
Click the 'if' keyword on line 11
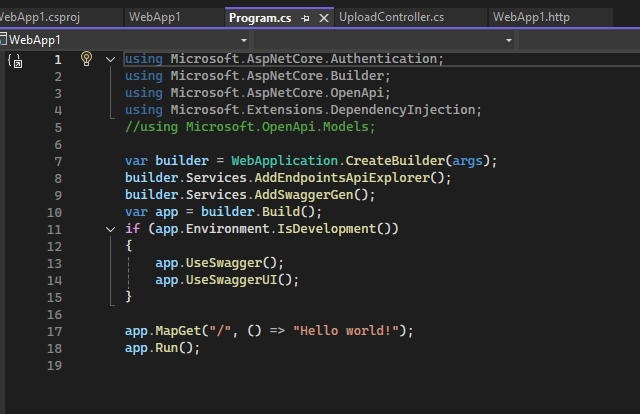tap(132, 229)
